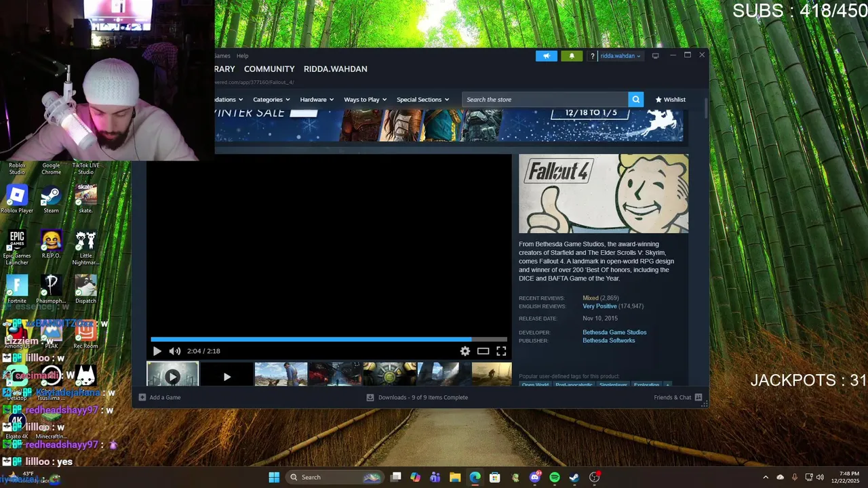Expand the ridda.wahdan account dropdown
Image resolution: width=868 pixels, height=488 pixels.
pos(621,56)
